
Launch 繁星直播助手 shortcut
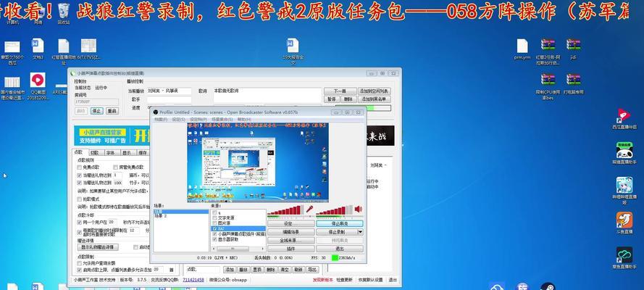624,257
